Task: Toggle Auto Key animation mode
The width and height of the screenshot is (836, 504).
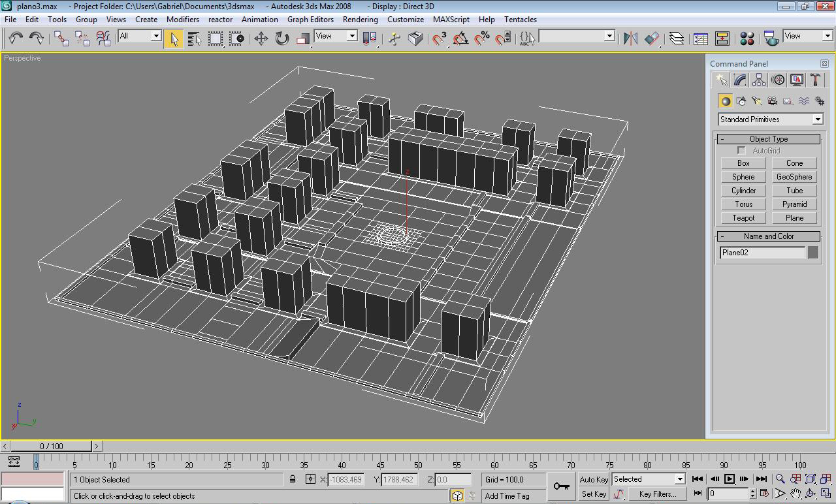Action: [x=594, y=479]
